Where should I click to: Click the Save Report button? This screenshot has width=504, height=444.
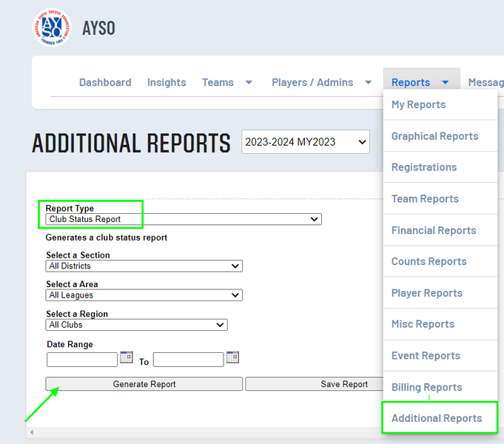(x=344, y=384)
